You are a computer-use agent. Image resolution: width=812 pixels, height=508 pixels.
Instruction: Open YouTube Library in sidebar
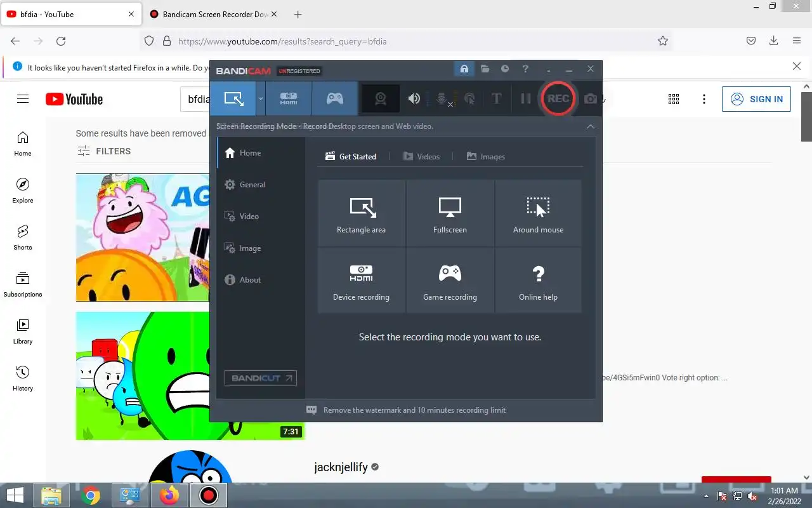(23, 332)
